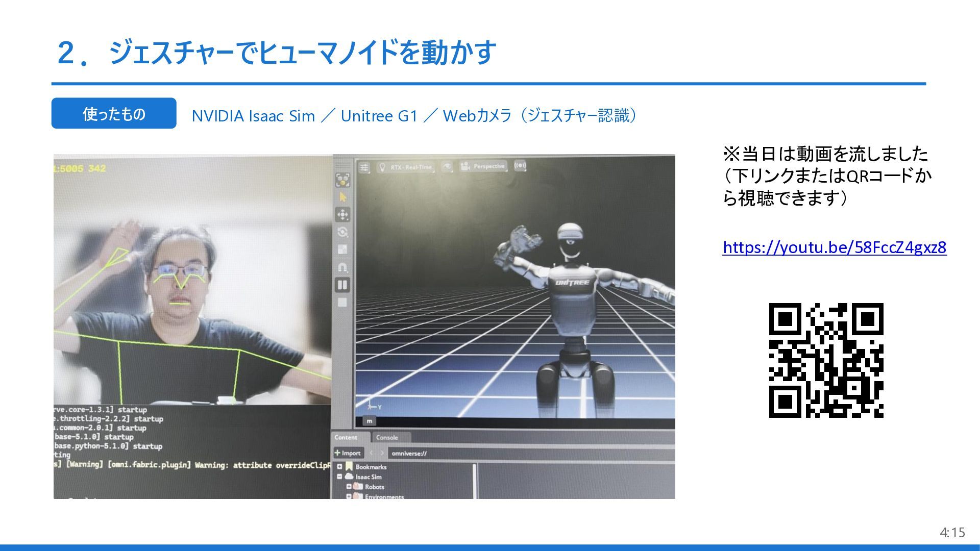The image size is (980, 551).
Task: Click the 4:15 timestamp on the slide
Action: tap(952, 533)
